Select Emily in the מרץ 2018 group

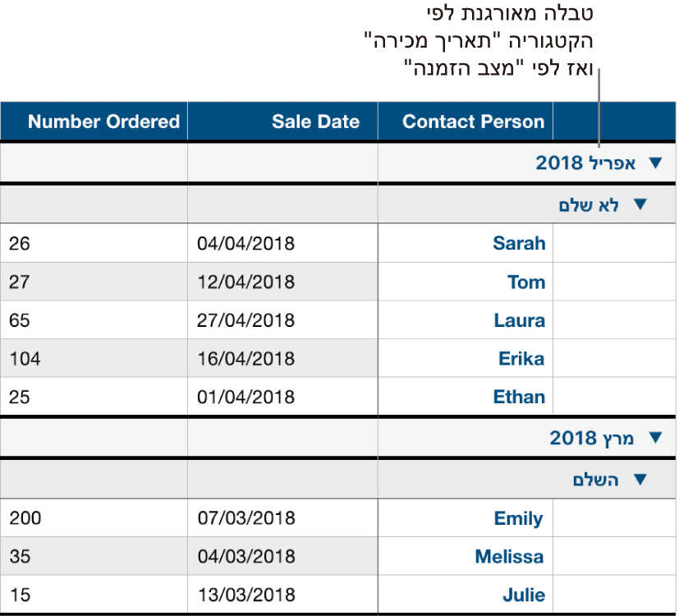pos(518,518)
